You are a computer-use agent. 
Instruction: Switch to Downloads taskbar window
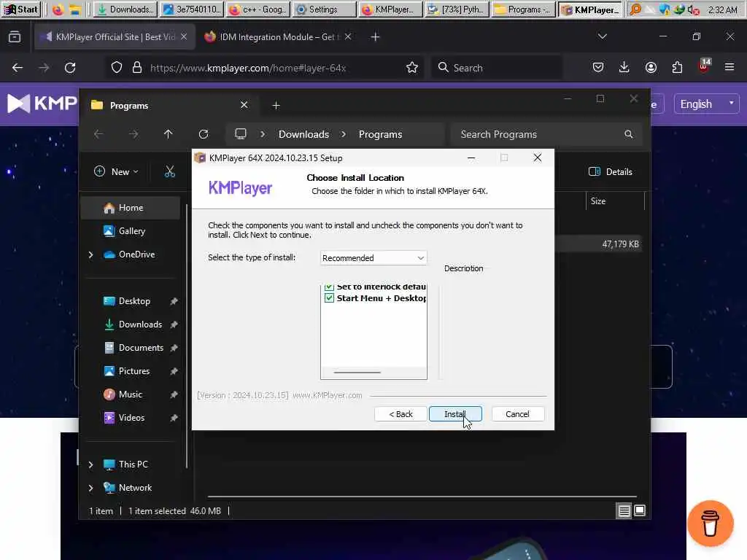pos(124,9)
